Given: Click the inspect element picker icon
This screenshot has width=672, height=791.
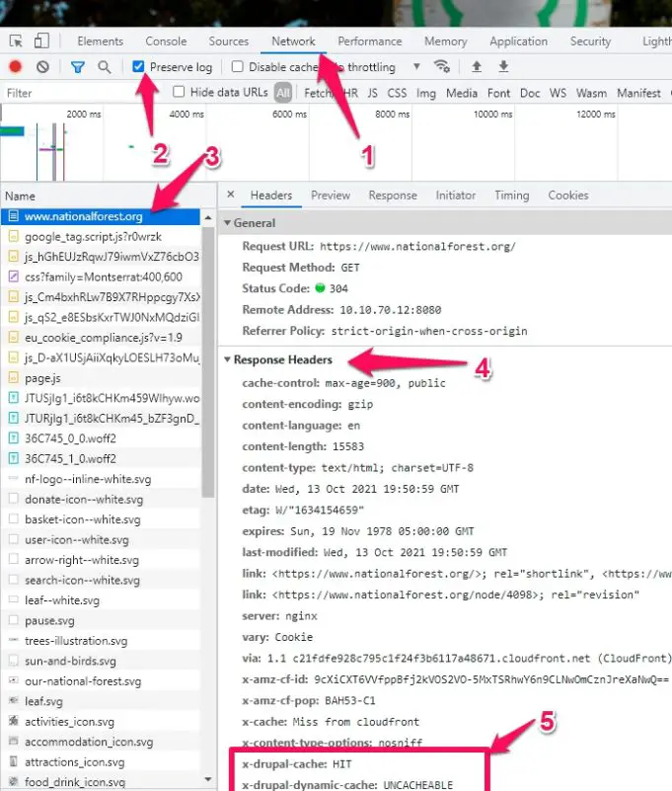Looking at the screenshot, I should click(x=16, y=41).
